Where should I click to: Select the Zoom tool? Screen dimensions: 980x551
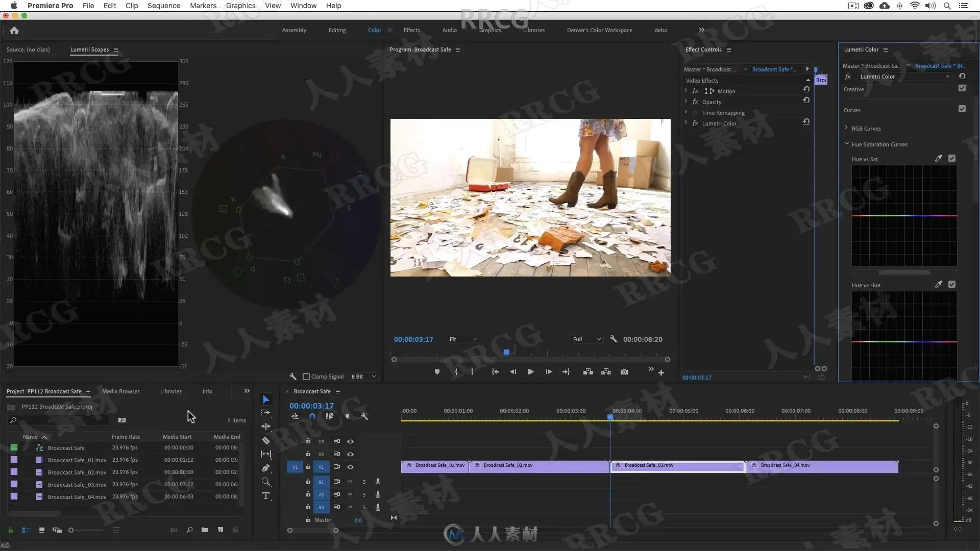(x=266, y=482)
